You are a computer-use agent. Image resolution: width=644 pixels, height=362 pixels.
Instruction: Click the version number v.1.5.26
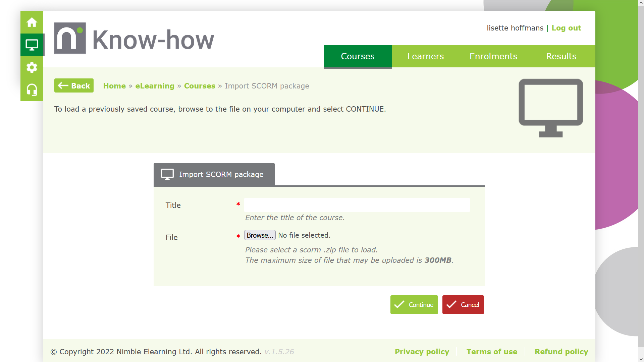point(279,352)
